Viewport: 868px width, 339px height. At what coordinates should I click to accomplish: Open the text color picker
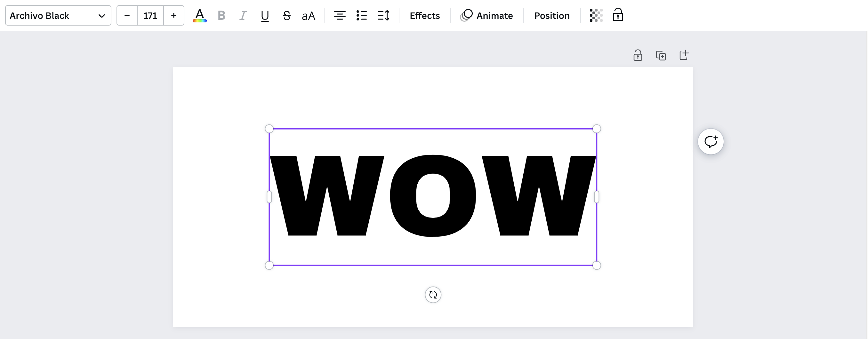[199, 15]
